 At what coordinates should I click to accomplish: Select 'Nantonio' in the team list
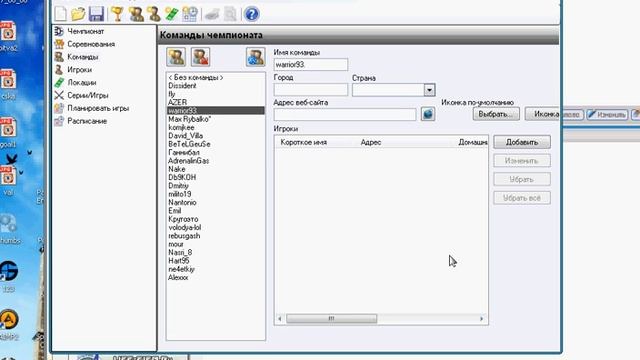[x=182, y=202]
